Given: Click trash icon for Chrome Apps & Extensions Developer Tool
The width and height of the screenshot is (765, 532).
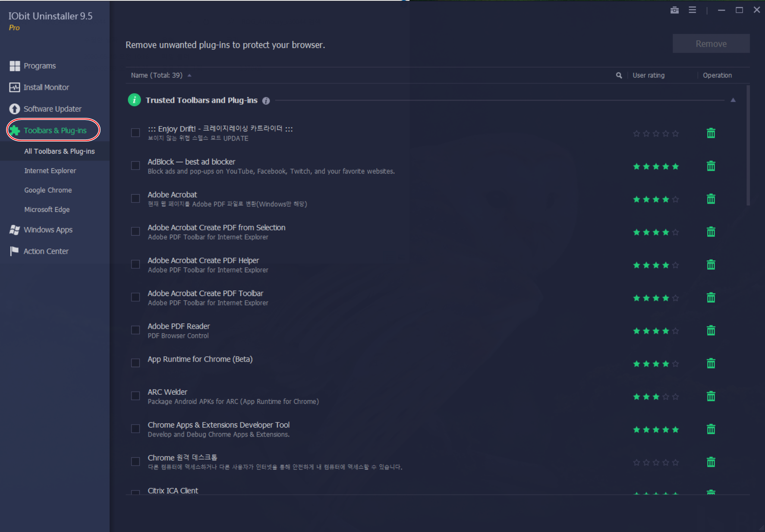Looking at the screenshot, I should click(x=711, y=429).
